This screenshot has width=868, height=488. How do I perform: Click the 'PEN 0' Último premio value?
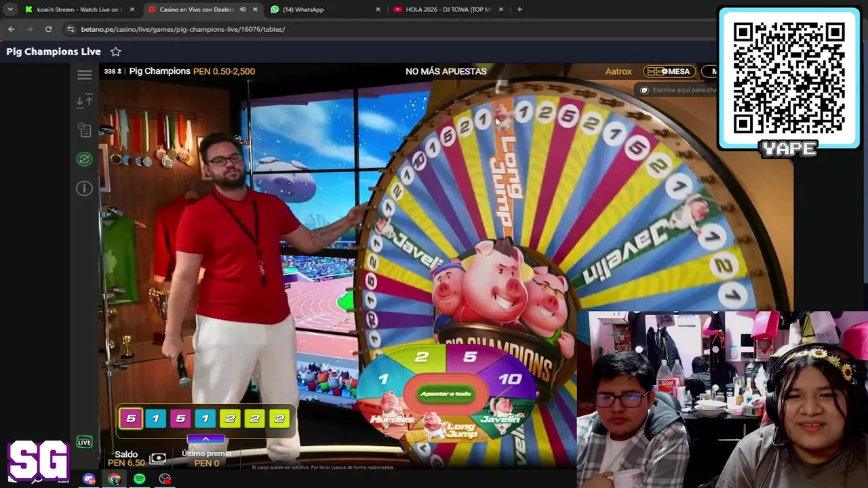pyautogui.click(x=206, y=463)
